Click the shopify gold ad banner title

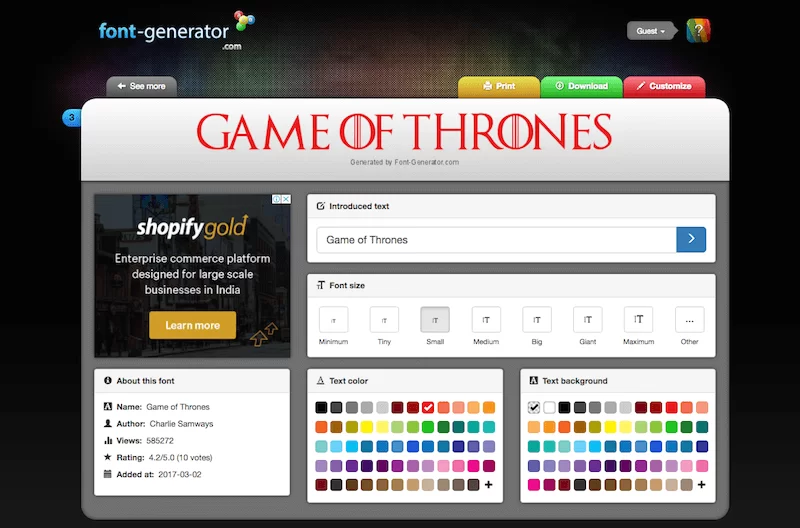(x=192, y=228)
